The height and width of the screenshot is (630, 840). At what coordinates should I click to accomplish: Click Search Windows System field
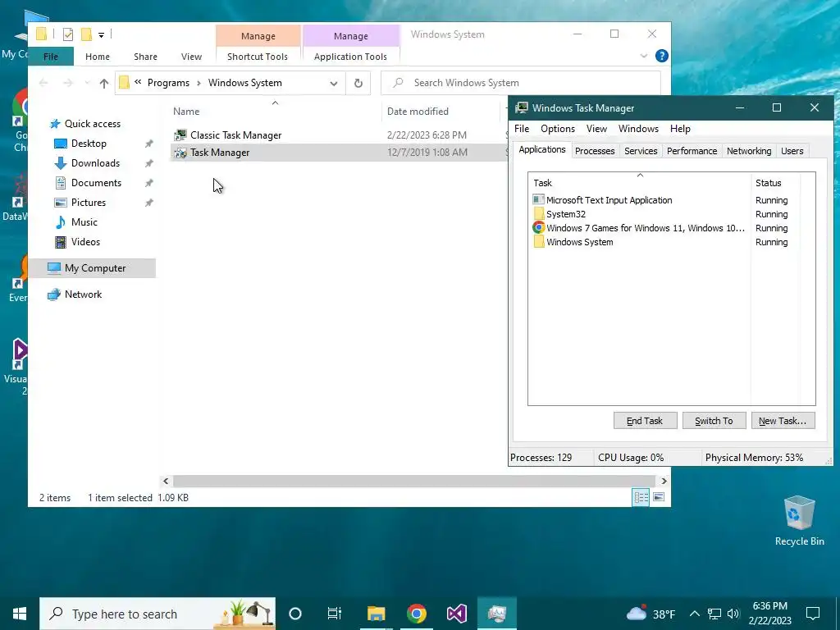(520, 83)
